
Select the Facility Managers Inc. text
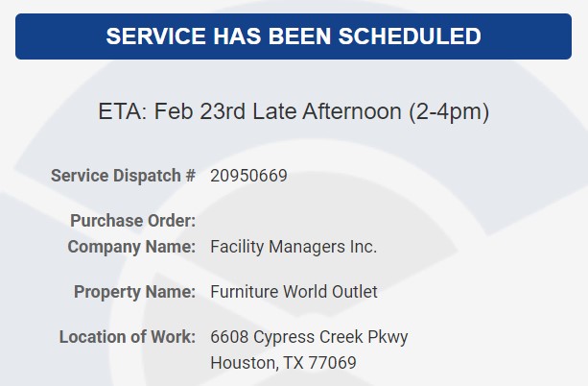tap(294, 247)
